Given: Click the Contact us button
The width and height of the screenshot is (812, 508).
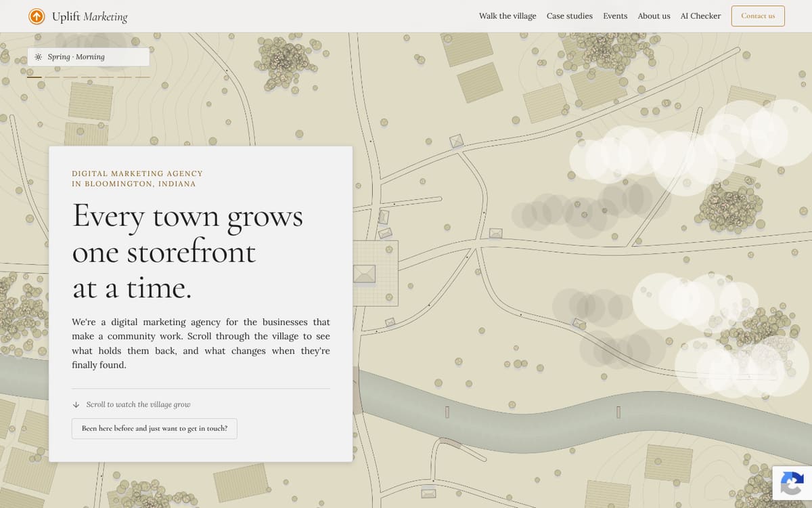Looking at the screenshot, I should [758, 16].
